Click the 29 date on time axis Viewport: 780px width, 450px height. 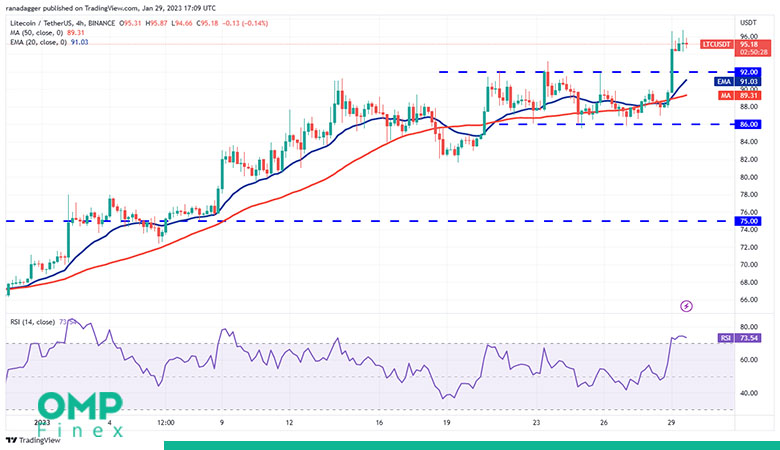pyautogui.click(x=671, y=423)
